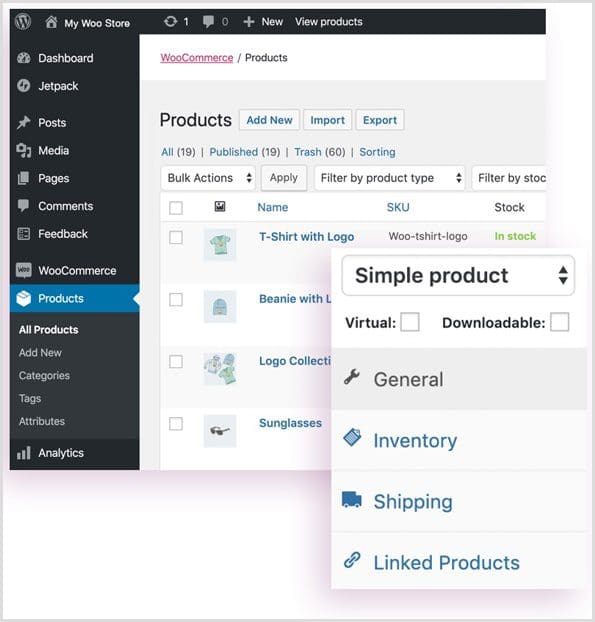Open the Filter by product type dropdown
Screen dimensions: 595x622
[x=389, y=178]
